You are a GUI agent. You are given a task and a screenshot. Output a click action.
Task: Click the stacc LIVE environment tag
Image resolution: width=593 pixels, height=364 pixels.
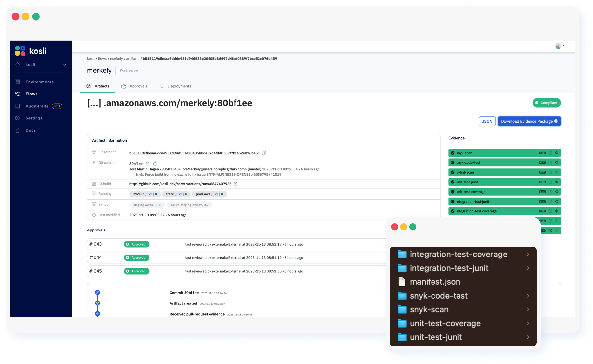point(176,194)
